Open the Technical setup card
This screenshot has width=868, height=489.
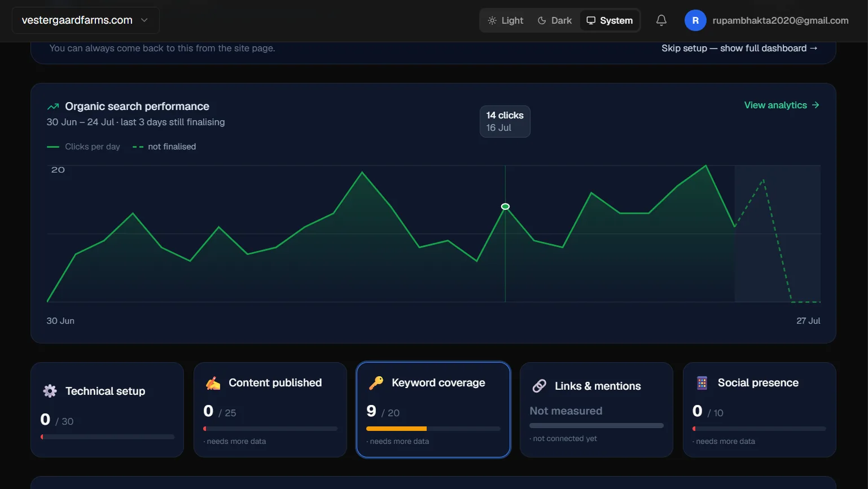coord(107,409)
